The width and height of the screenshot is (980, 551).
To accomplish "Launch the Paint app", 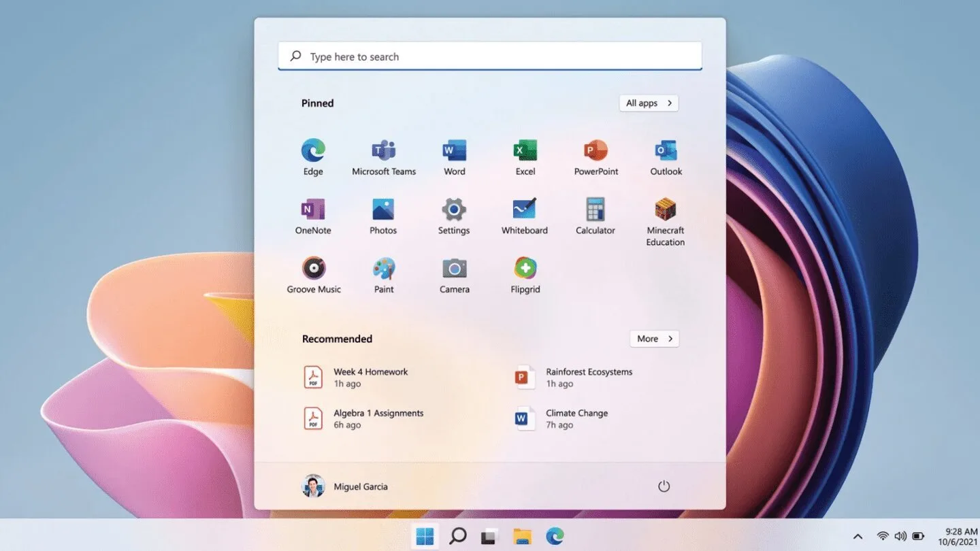I will tap(384, 275).
